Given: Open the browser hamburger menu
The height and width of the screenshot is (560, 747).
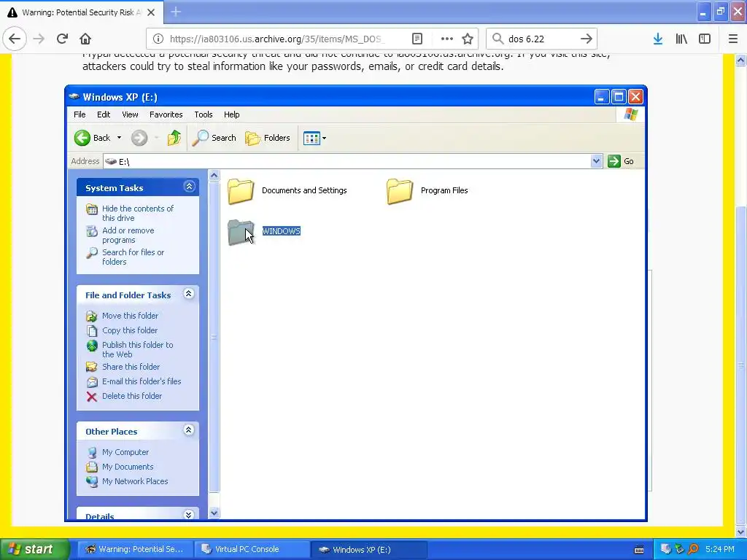Looking at the screenshot, I should point(733,39).
